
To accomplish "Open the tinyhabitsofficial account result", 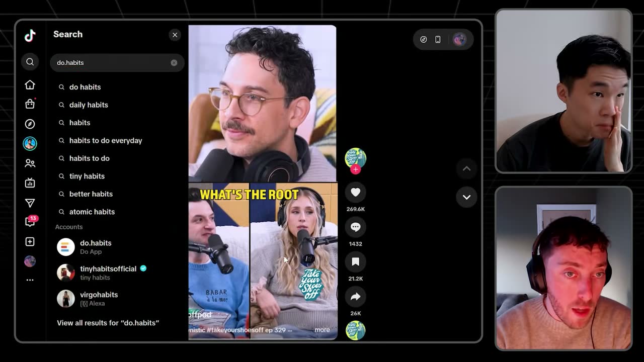I will point(117,273).
